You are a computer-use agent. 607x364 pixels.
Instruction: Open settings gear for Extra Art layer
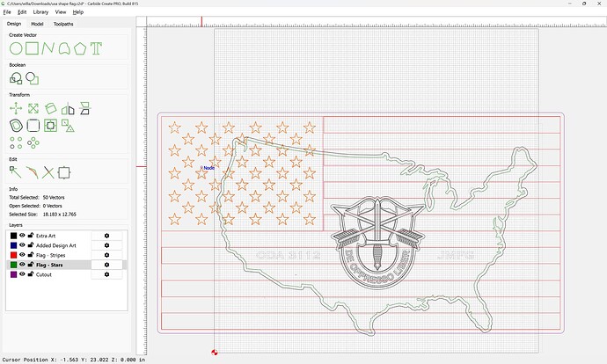pyautogui.click(x=106, y=236)
